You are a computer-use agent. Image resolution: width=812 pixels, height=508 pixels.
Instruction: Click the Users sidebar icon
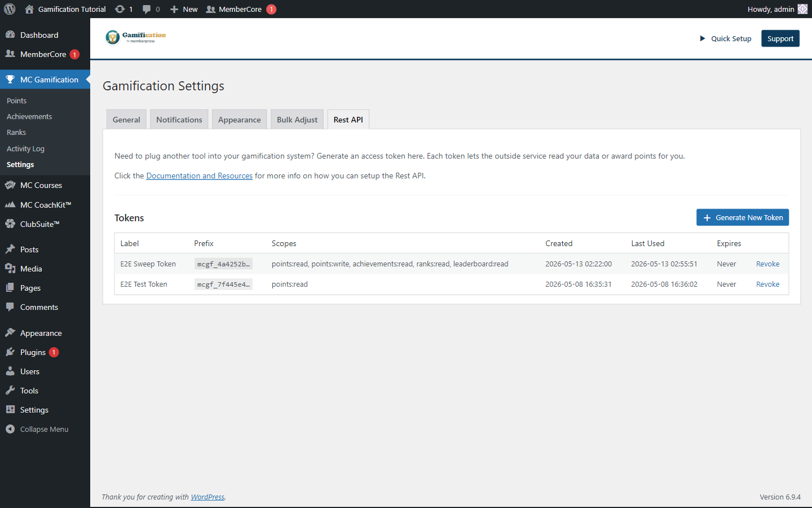(10, 371)
